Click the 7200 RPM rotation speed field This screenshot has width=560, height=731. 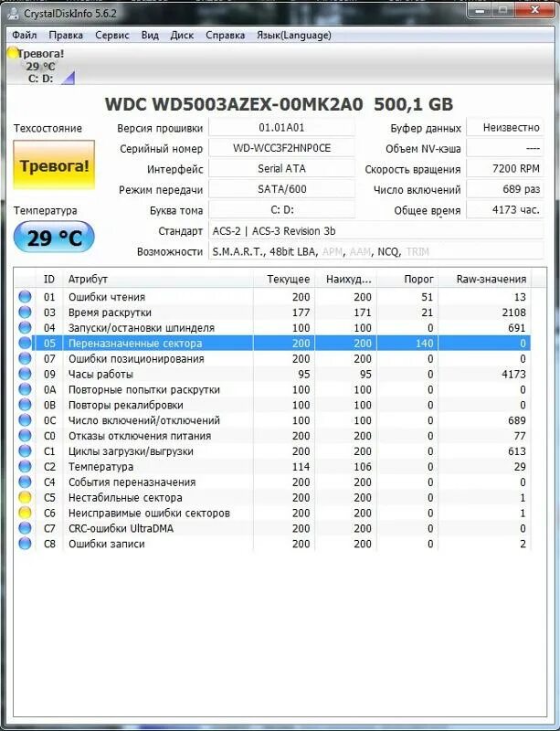pos(505,169)
